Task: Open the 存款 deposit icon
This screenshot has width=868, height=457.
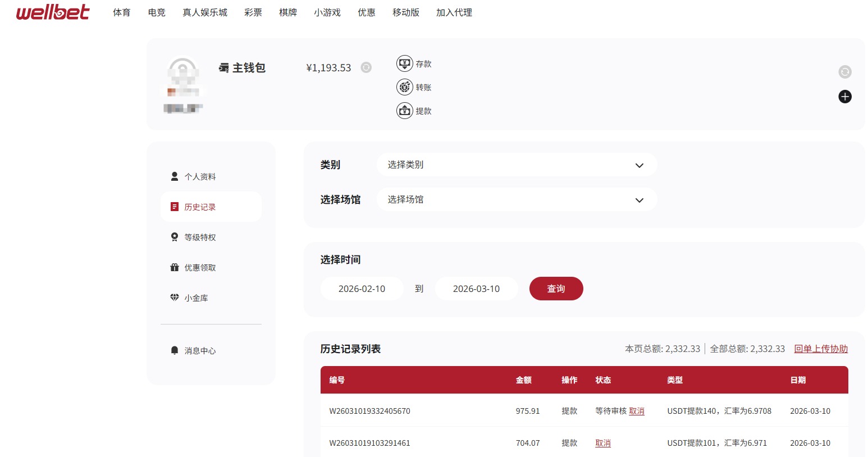Action: point(405,63)
